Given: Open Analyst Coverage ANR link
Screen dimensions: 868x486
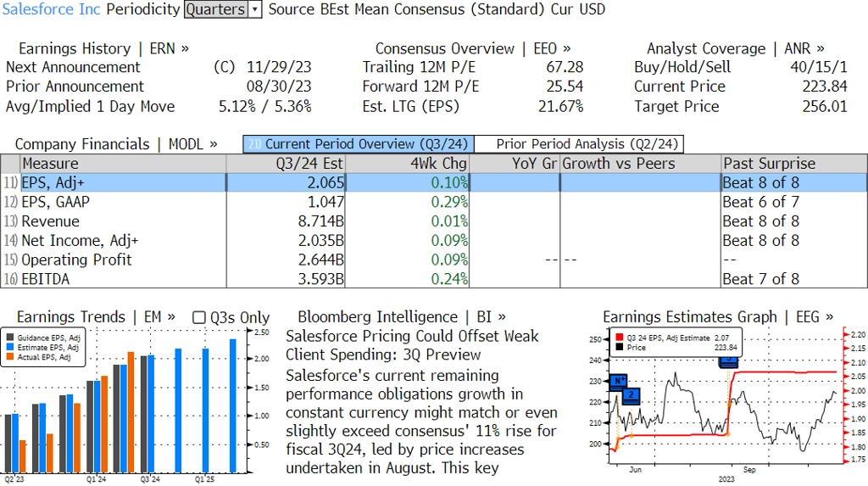Looking at the screenshot, I should coord(736,48).
